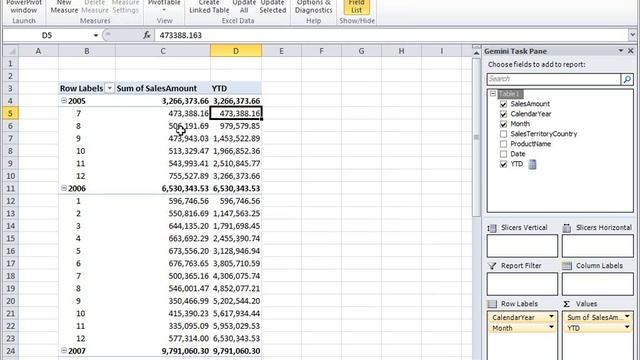Screen dimensions: 640x360
Task: Collapse the 2005 year group
Action: [64, 100]
